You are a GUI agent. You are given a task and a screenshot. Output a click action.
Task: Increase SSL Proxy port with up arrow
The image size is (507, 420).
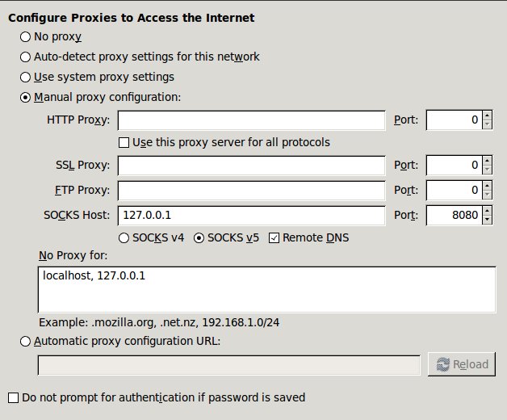487,161
